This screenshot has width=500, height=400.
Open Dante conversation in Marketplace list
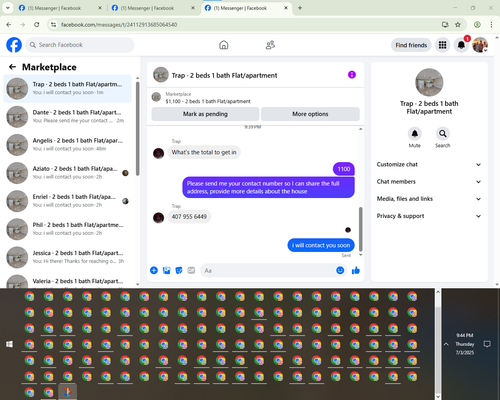pyautogui.click(x=67, y=117)
